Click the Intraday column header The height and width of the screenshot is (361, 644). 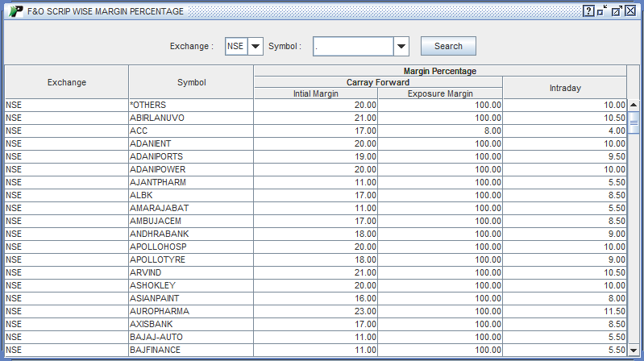[564, 88]
